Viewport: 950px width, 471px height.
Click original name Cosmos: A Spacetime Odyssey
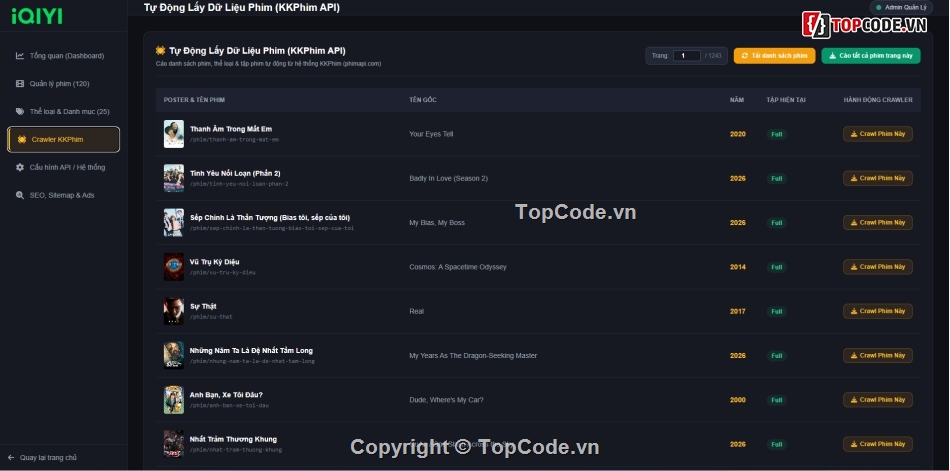point(457,267)
